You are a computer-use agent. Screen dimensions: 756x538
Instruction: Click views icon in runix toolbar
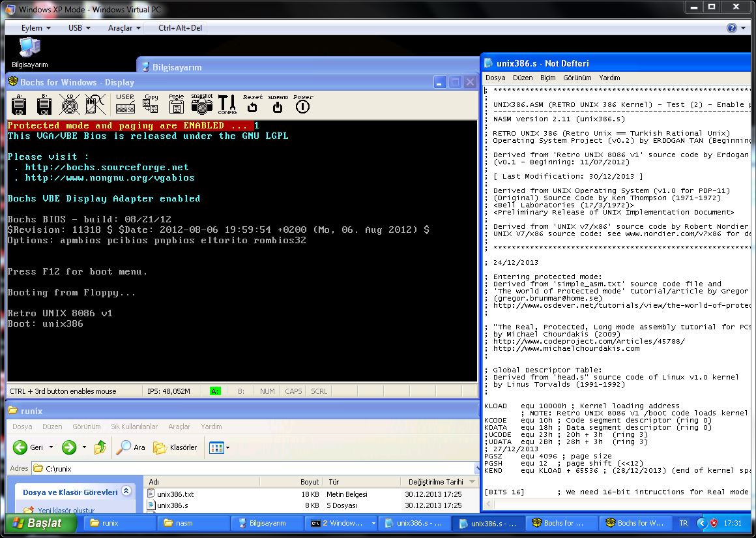(216, 448)
